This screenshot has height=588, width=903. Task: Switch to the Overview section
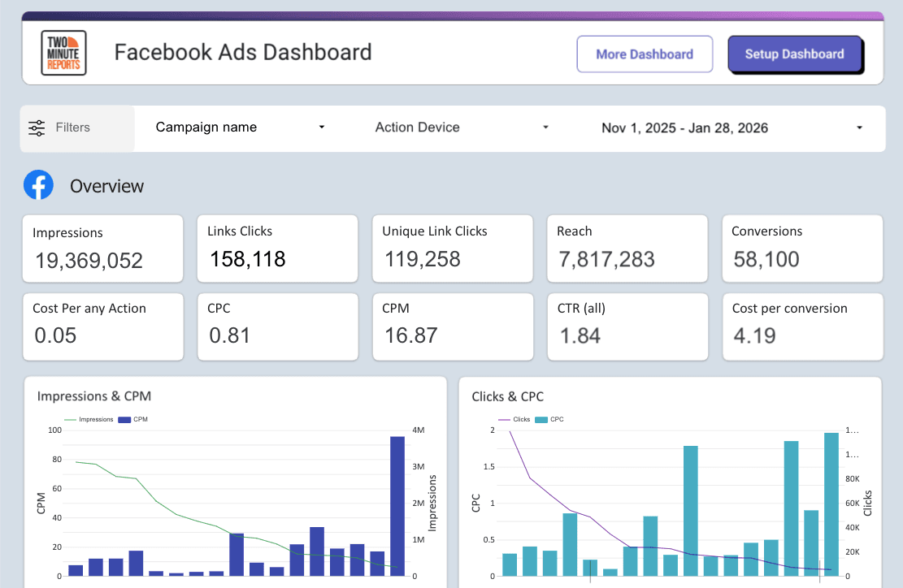point(108,185)
